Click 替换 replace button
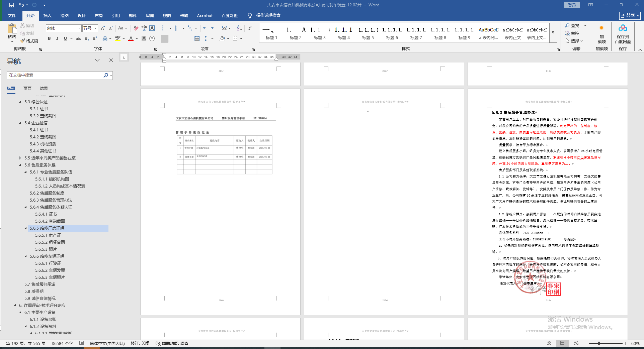The height and width of the screenshot is (349, 644). [572, 33]
